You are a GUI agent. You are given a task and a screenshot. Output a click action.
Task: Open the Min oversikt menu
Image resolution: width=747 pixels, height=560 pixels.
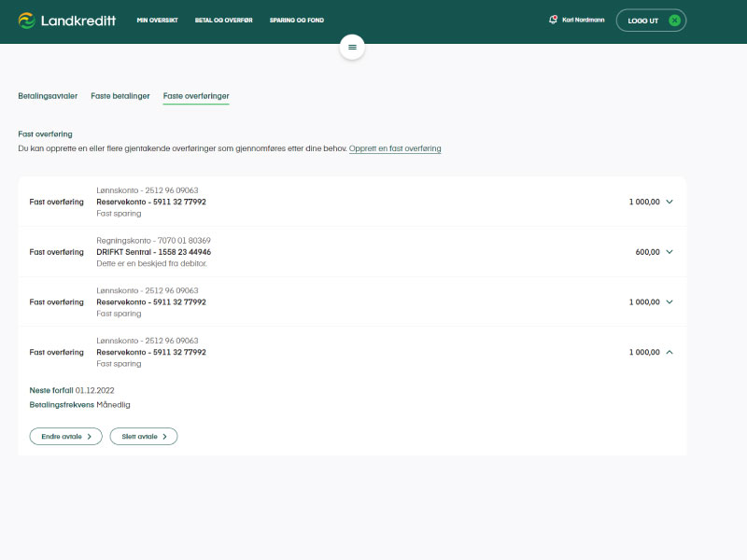pos(156,20)
